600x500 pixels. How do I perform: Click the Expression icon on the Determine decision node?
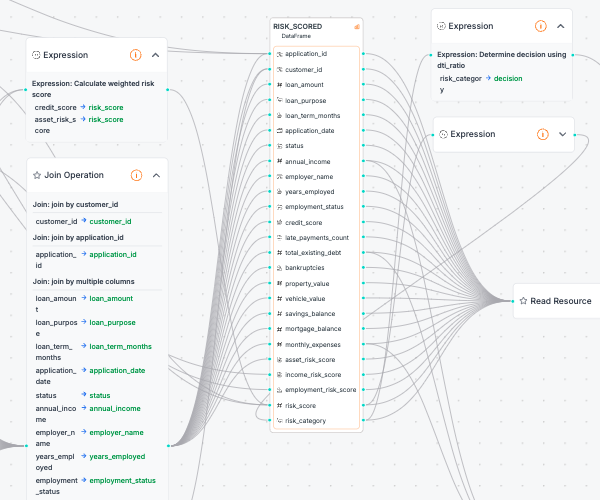[x=441, y=26]
